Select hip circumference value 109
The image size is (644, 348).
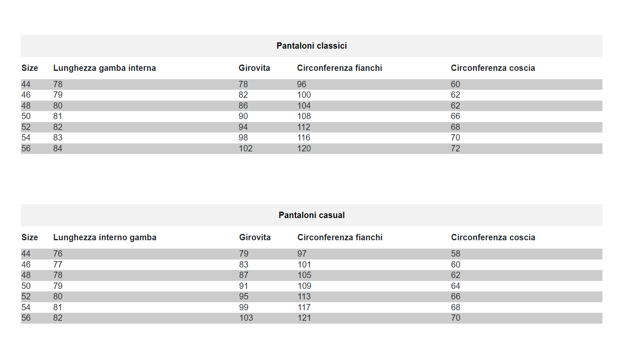tap(304, 286)
